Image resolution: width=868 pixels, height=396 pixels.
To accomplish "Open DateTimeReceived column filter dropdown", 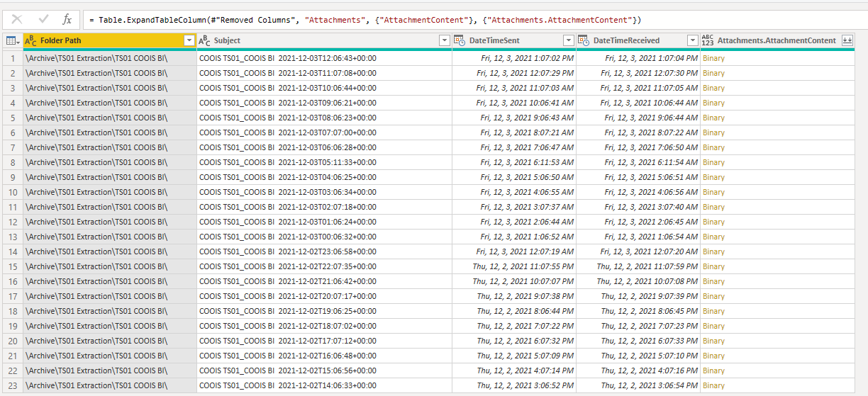I will (x=693, y=41).
